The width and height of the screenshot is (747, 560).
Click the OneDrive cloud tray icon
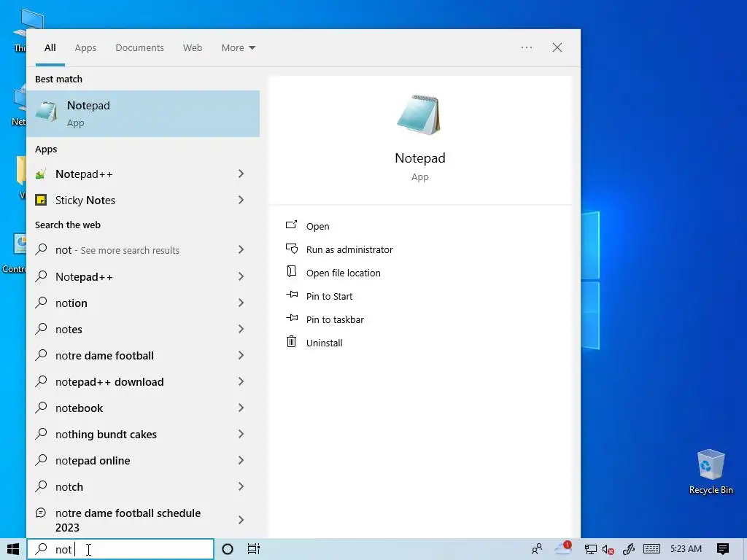click(x=563, y=549)
